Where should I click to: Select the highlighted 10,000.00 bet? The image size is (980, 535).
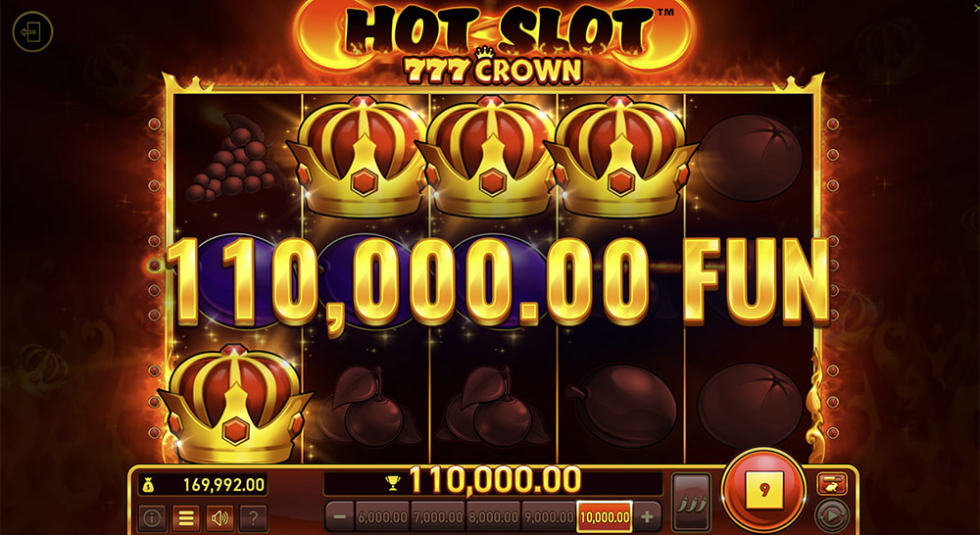click(605, 517)
